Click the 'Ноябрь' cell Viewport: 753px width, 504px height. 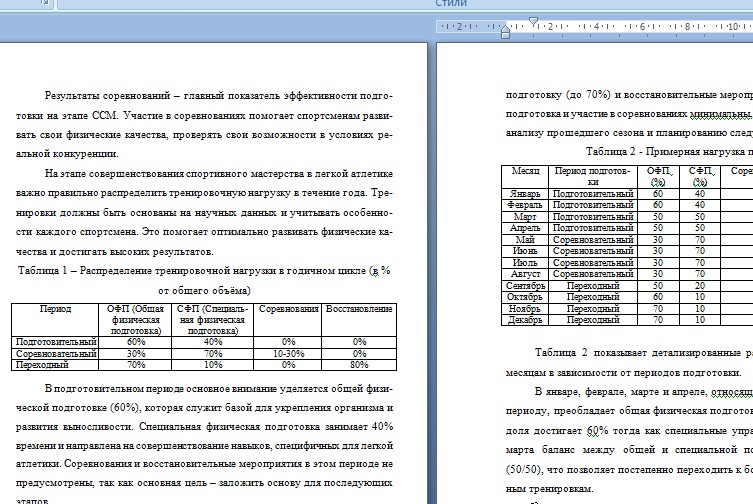coord(525,308)
